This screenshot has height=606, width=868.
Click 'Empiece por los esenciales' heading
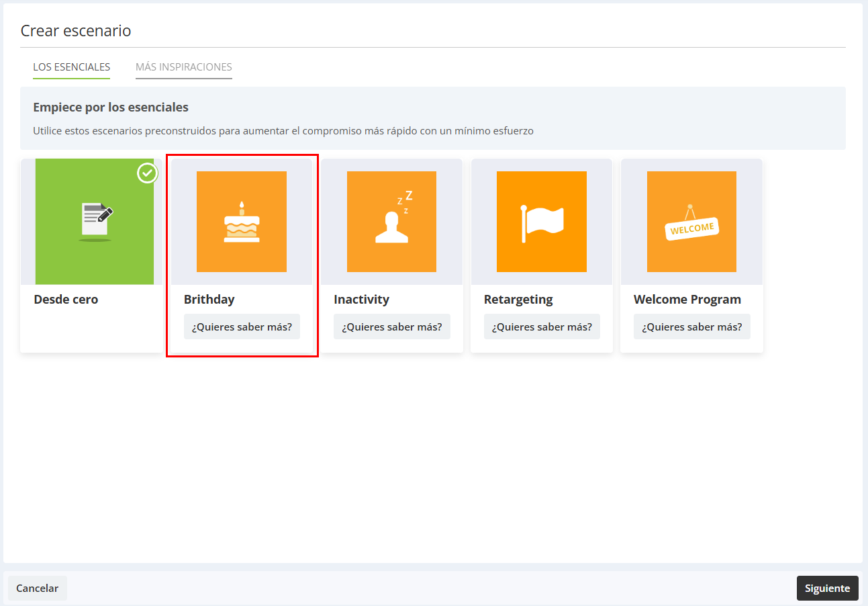point(111,107)
